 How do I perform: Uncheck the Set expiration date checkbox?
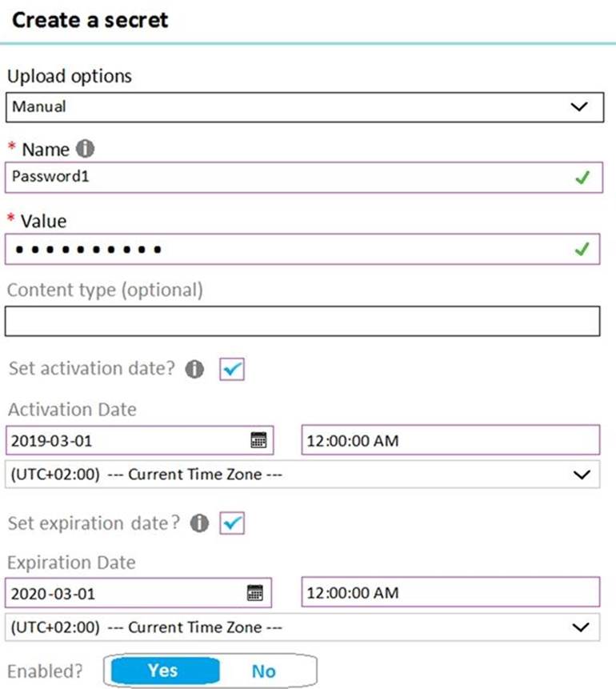click(x=232, y=523)
